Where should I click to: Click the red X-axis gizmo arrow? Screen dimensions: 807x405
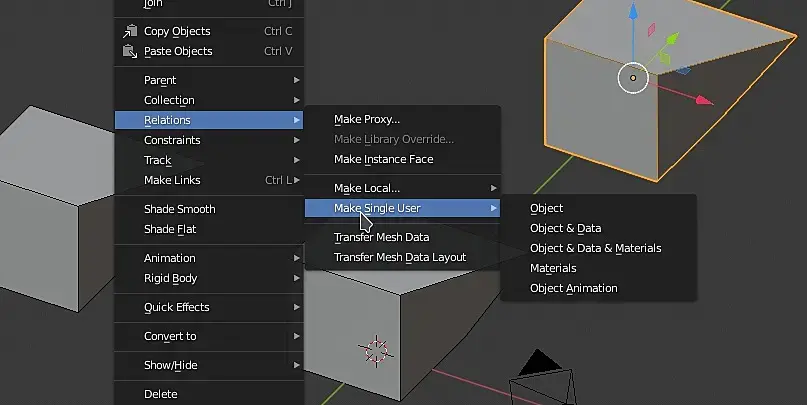pyautogui.click(x=703, y=100)
